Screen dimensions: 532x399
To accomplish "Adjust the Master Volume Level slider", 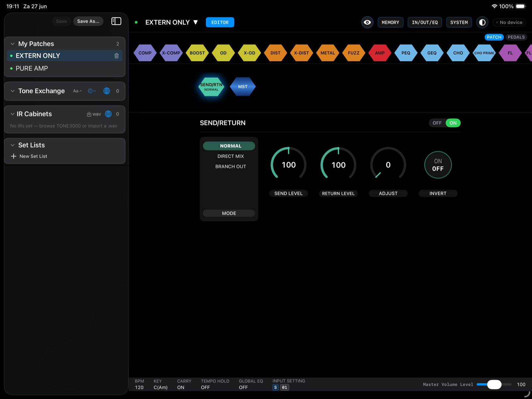I will 494,384.
